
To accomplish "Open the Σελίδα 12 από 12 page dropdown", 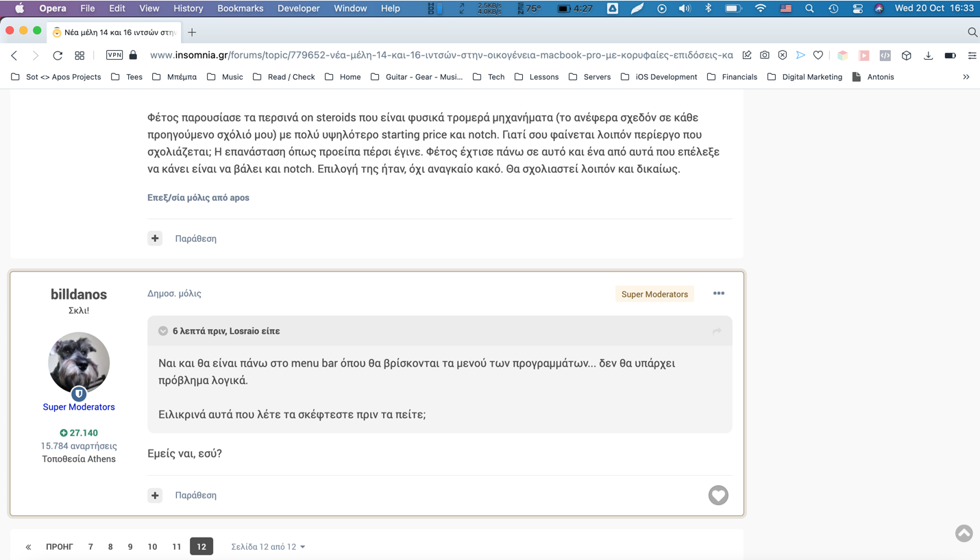I will pyautogui.click(x=268, y=547).
